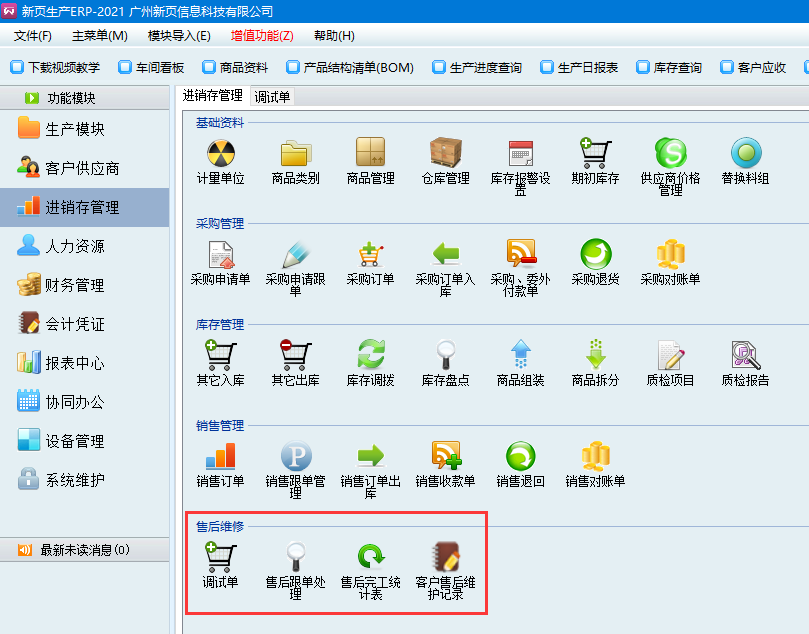This screenshot has width=809, height=634.
Task: Click 下载视频教学 toolbar button
Action: point(56,68)
